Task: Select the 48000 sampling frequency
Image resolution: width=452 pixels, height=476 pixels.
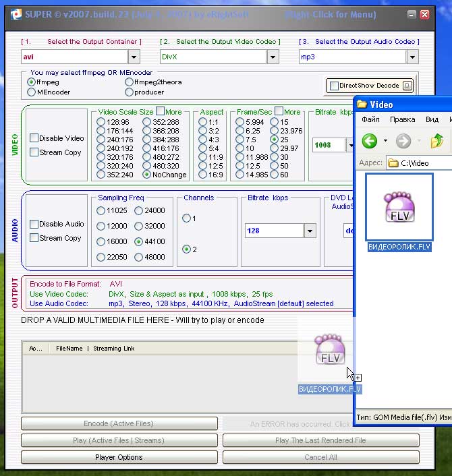Action: click(x=138, y=257)
